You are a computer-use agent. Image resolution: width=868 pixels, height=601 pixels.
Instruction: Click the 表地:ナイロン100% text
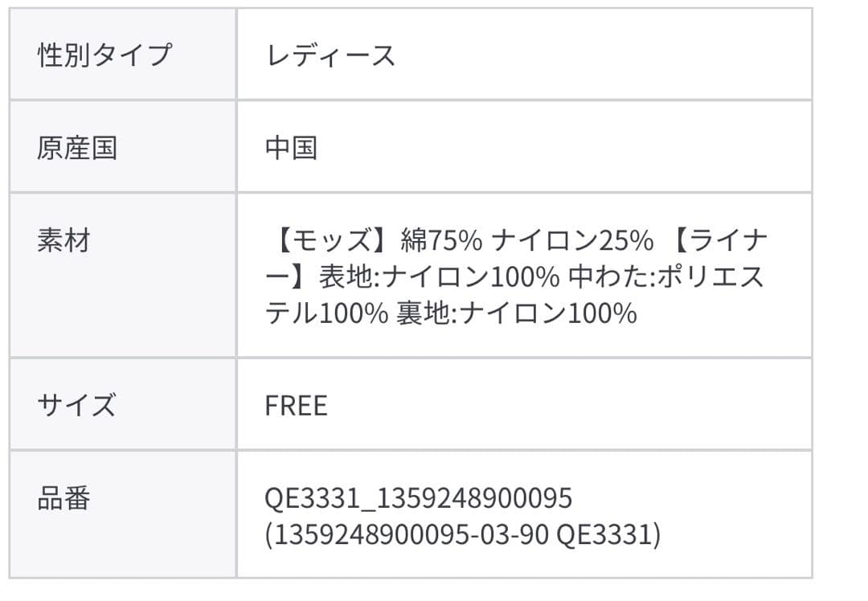[x=439, y=276]
